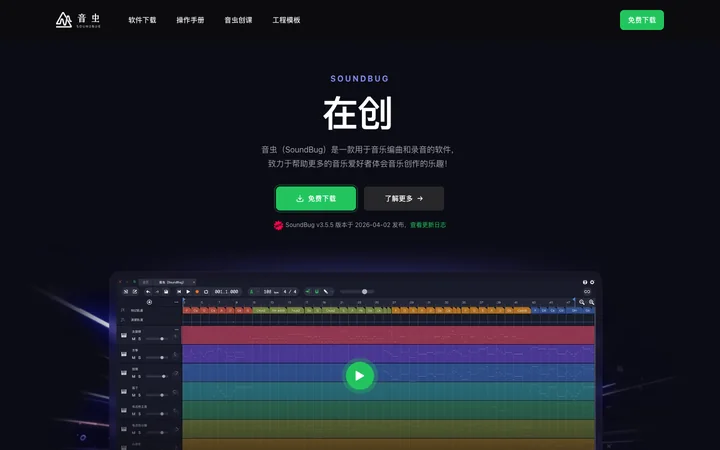This screenshot has height=450, width=720.
Task: Click the keyboard instrument icon of the red track
Action: click(x=124, y=336)
